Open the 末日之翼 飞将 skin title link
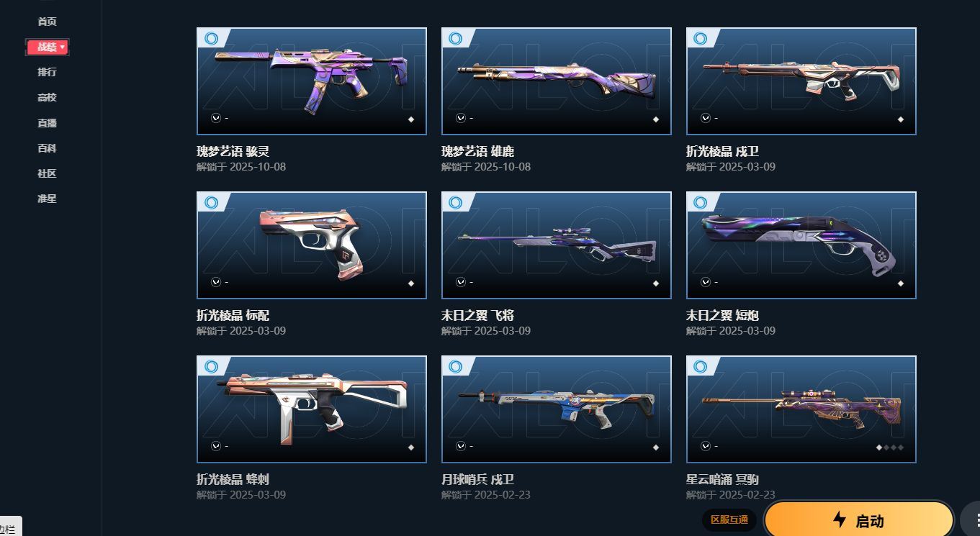The height and width of the screenshot is (536, 980). (x=477, y=316)
